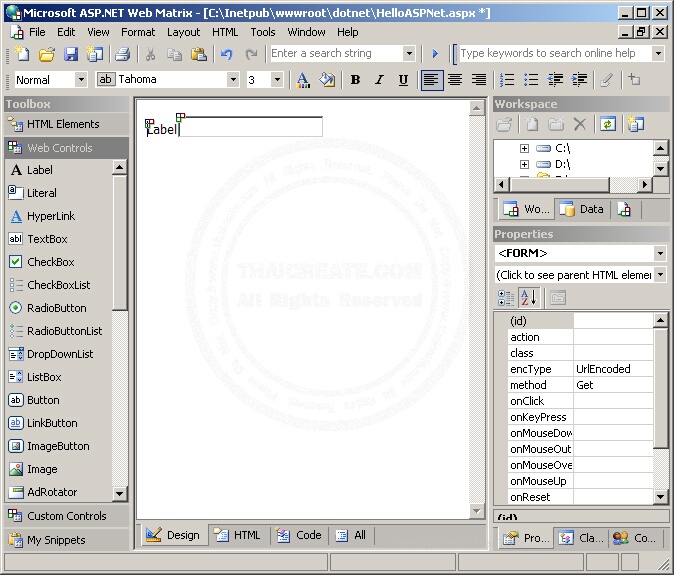Toggle italic formatting
The image size is (674, 575).
[379, 80]
